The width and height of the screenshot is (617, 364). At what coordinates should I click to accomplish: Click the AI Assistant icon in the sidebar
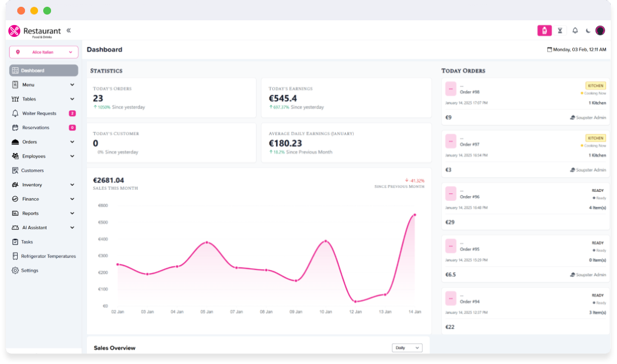point(15,228)
